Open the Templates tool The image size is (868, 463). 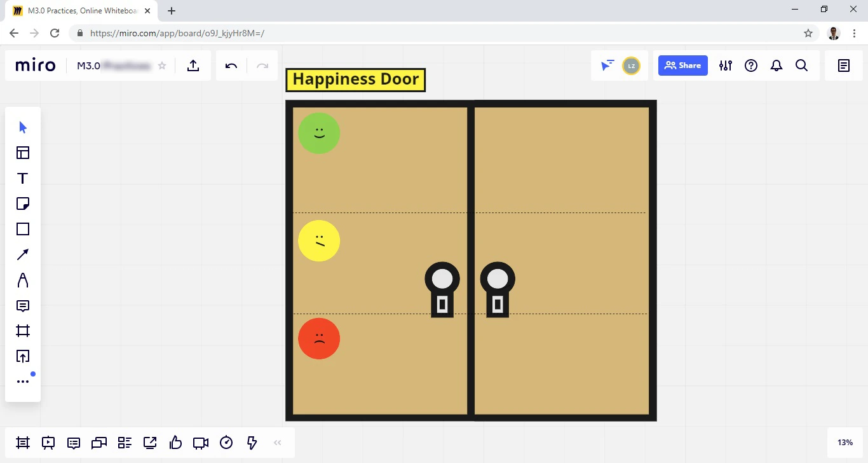pyautogui.click(x=23, y=153)
